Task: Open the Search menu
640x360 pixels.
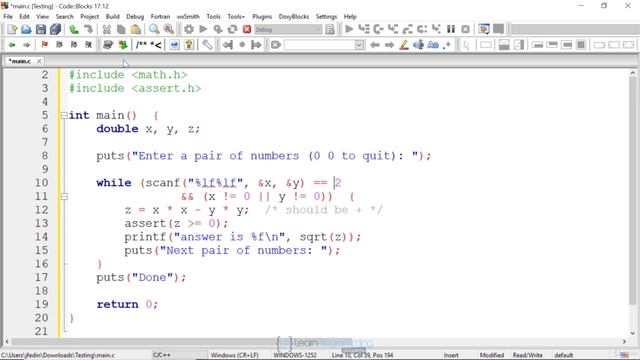Action: 64,17
